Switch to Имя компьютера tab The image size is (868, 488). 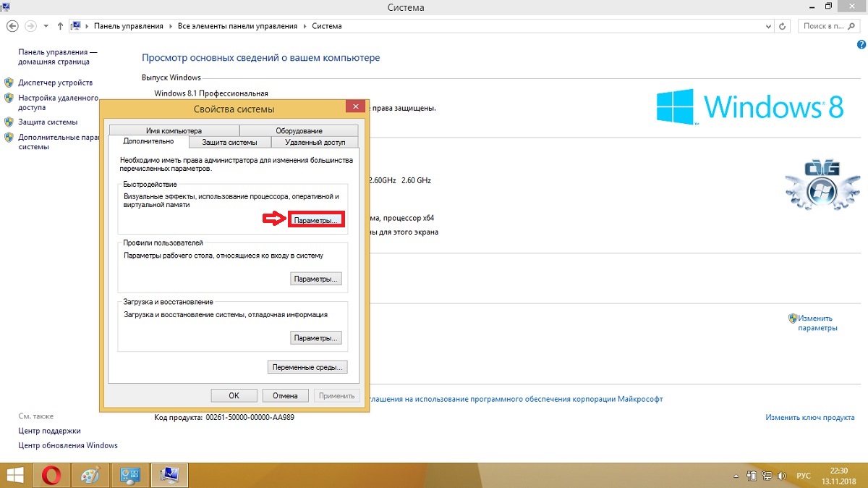pyautogui.click(x=174, y=130)
